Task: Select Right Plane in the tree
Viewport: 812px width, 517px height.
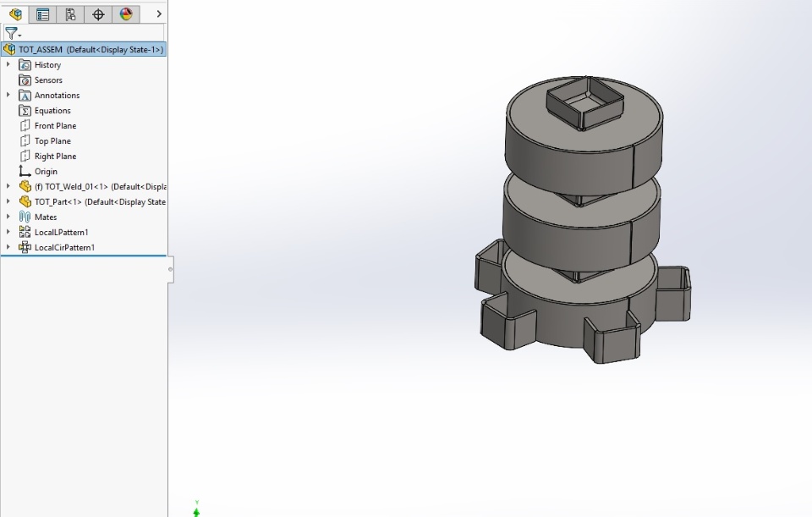Action: pos(56,156)
